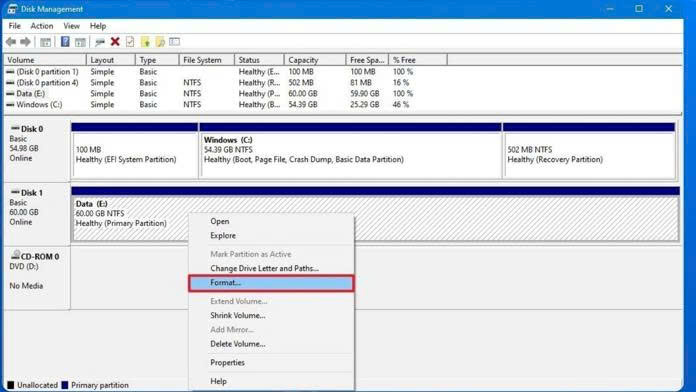696x392 pixels.
Task: Sort by the Layout column header
Action: (111, 60)
